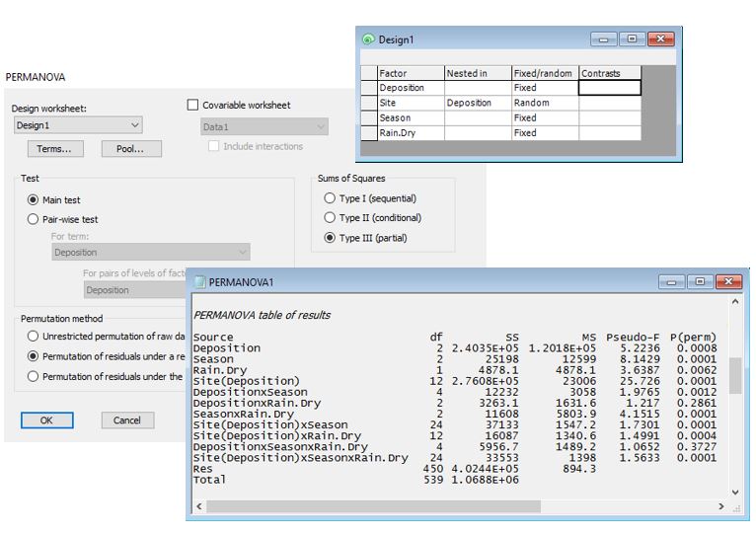Click the Contrasts cell for Deposition row
The image size is (756, 534).
[610, 88]
